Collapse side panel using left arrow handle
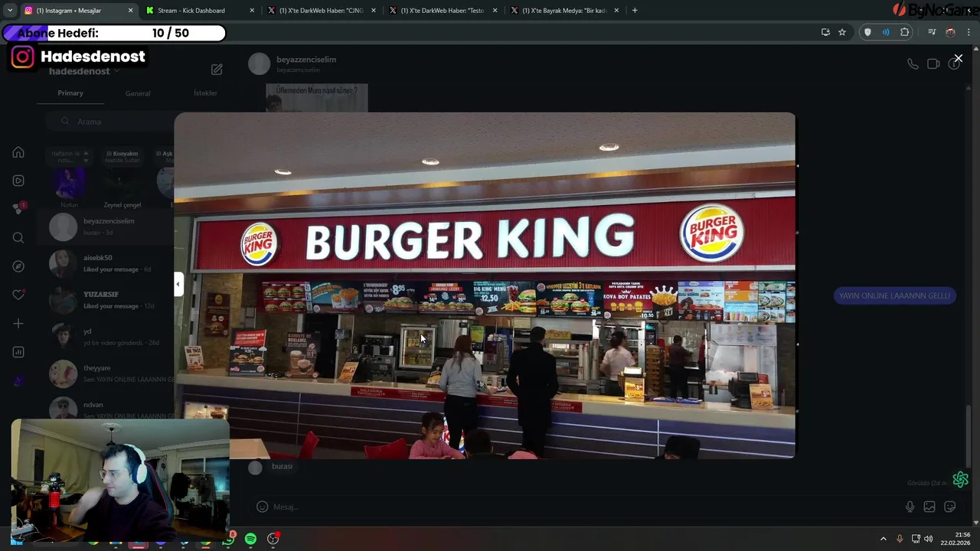 coord(178,285)
